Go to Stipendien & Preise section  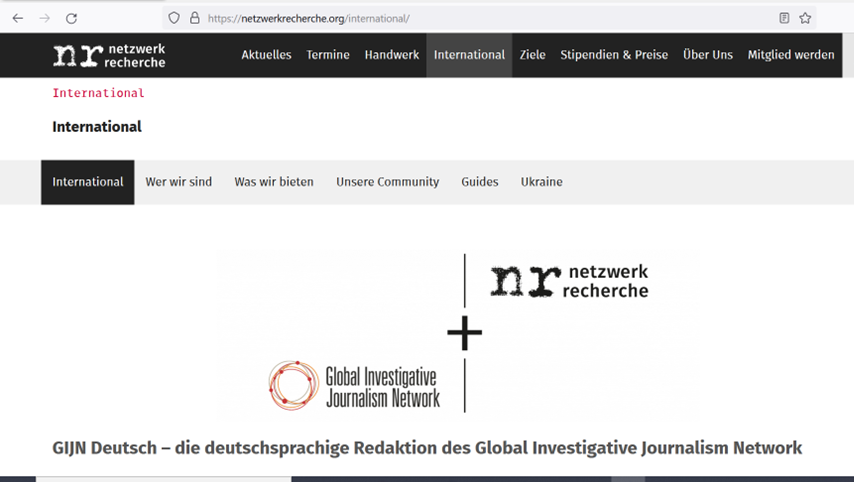pos(614,55)
